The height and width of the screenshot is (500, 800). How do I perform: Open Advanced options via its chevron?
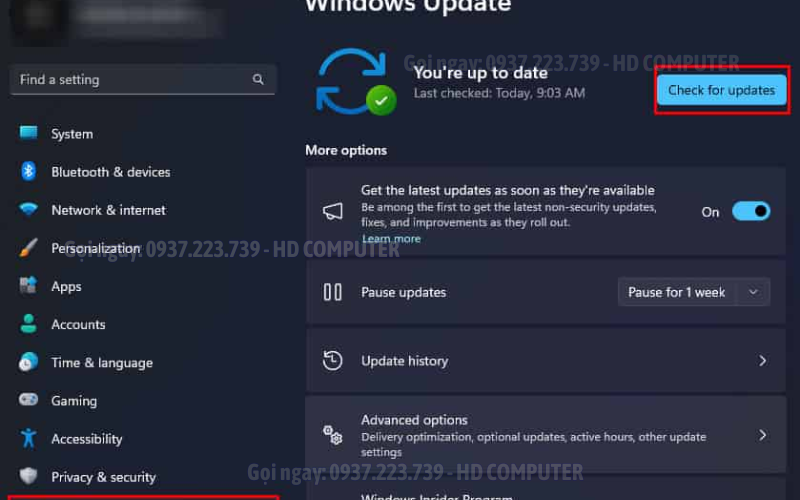click(763, 435)
